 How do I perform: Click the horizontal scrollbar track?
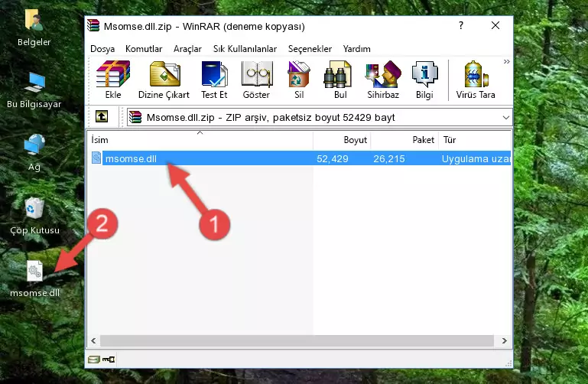[297, 340]
